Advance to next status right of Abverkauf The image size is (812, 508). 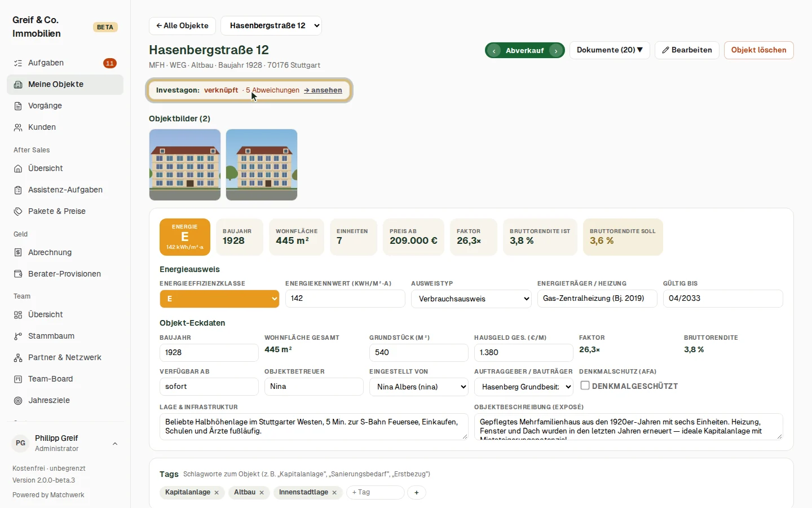coord(556,51)
